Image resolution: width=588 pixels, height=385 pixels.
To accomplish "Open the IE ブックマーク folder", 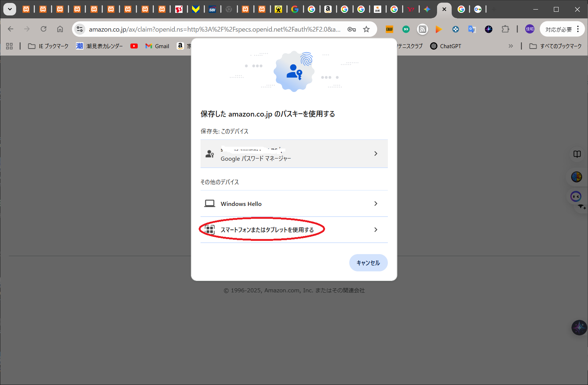I will 48,46.
